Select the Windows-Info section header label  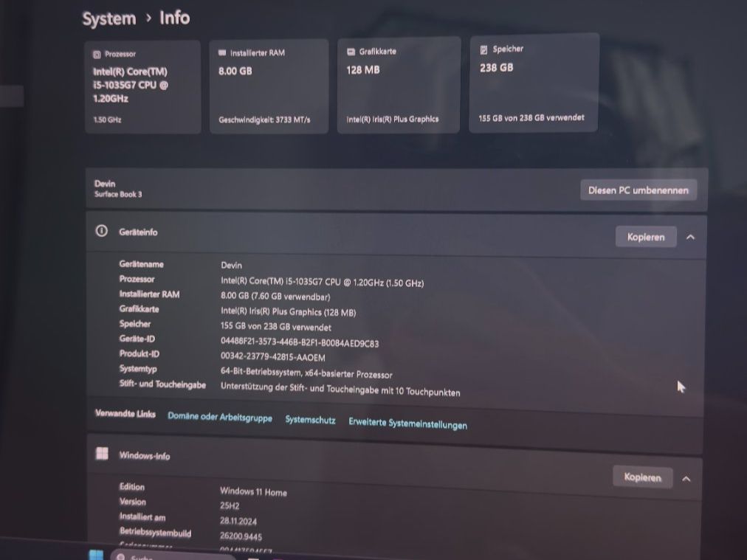[145, 455]
